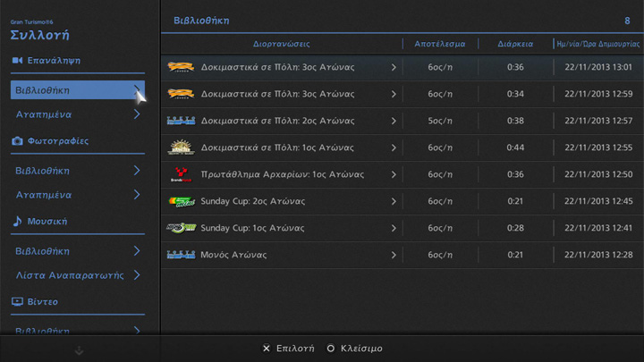Open Αγαπημένα under Φωτογραφίες

tap(77, 195)
